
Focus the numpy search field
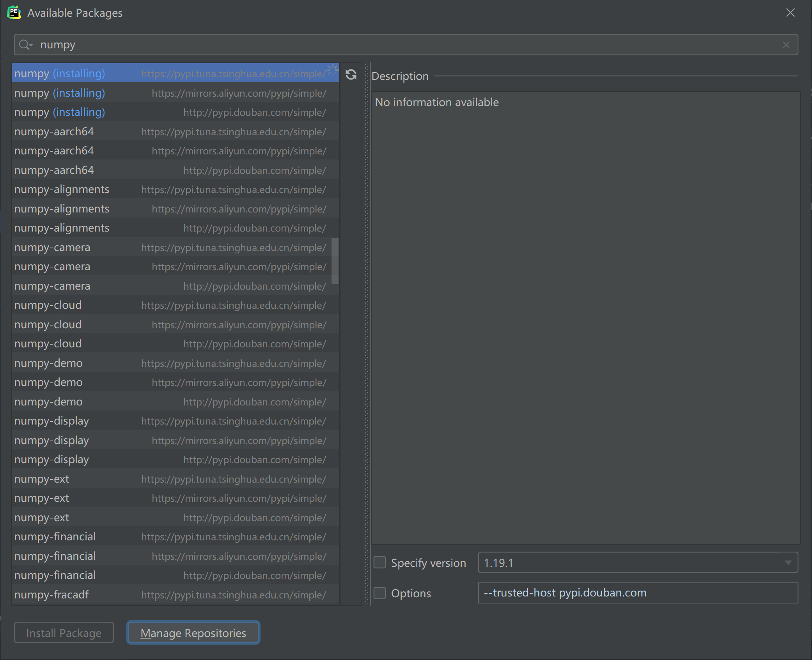[390, 45]
